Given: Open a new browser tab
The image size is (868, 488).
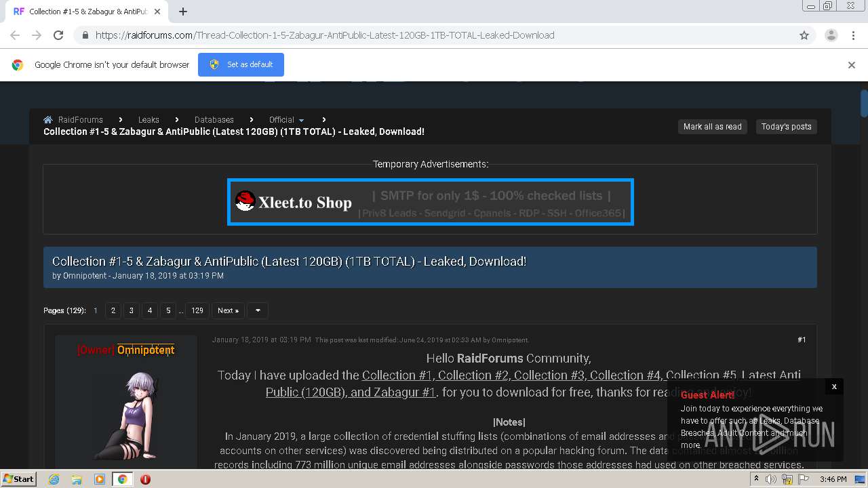Looking at the screenshot, I should (x=183, y=12).
